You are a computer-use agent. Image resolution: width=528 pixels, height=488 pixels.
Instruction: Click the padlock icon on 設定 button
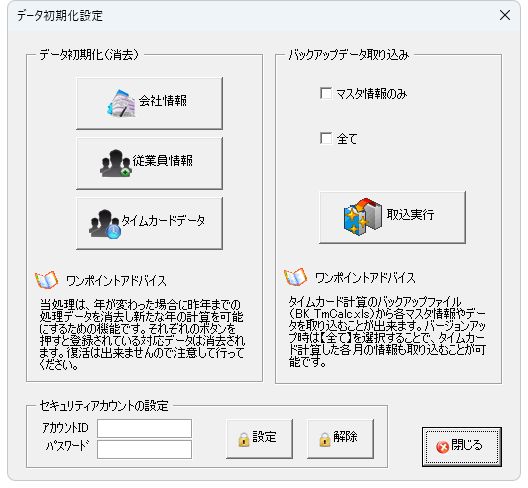[x=244, y=440]
